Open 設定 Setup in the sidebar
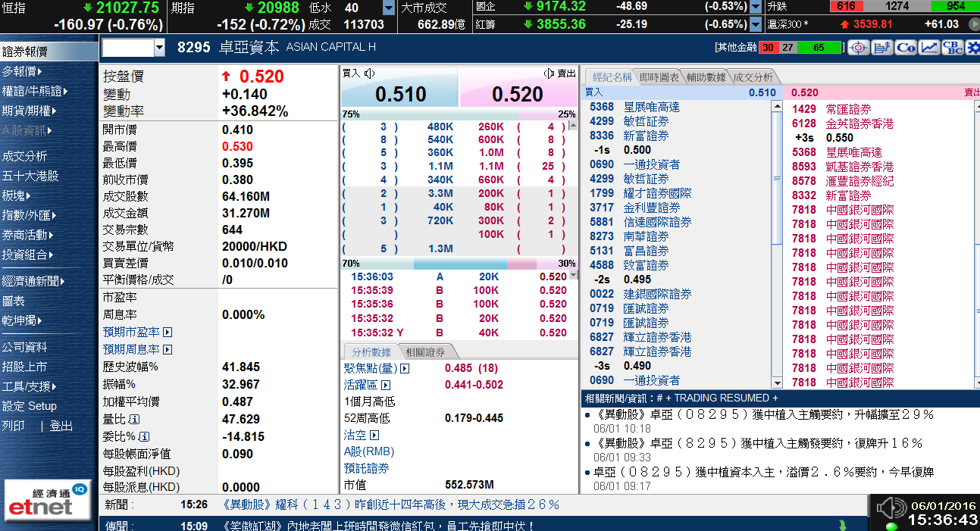 click(x=30, y=406)
